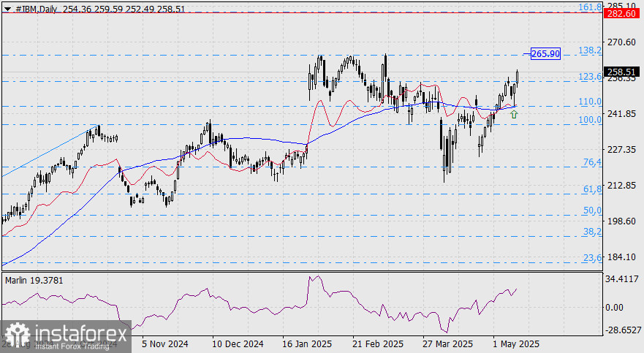Select the 27 Mar 2025 date label

(x=447, y=344)
